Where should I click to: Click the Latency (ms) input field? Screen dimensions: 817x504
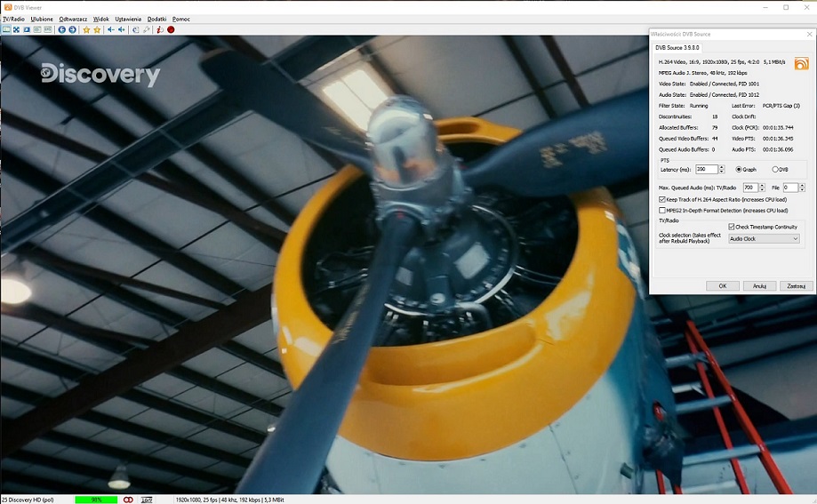(x=707, y=170)
